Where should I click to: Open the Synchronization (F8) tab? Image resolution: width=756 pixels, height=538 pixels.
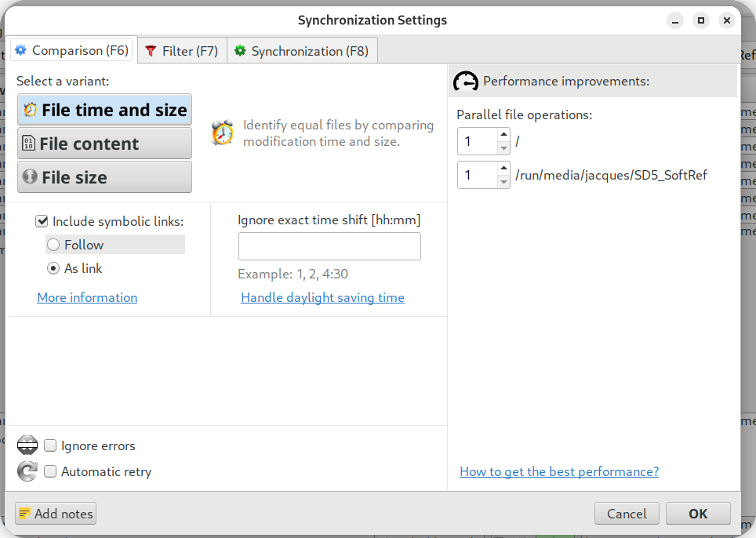pos(302,51)
